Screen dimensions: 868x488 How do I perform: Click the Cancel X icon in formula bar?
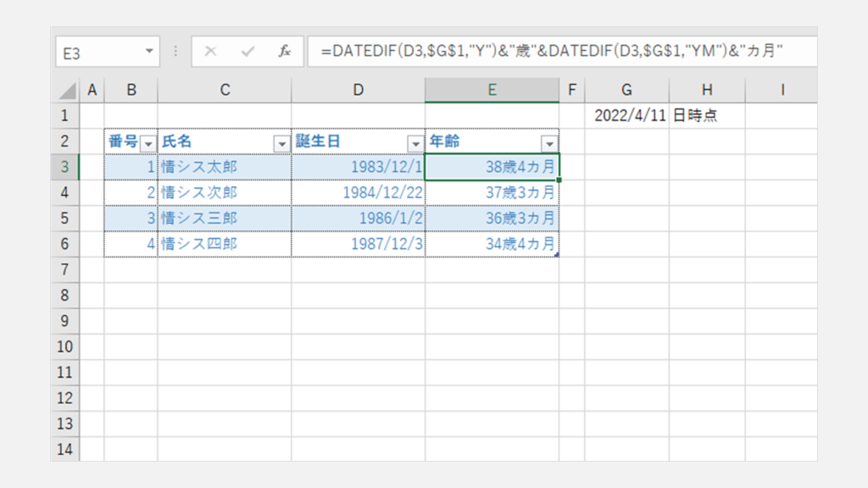210,52
